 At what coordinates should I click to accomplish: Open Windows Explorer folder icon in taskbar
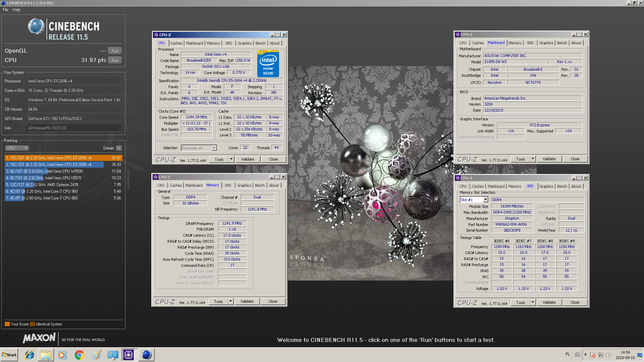point(46,355)
